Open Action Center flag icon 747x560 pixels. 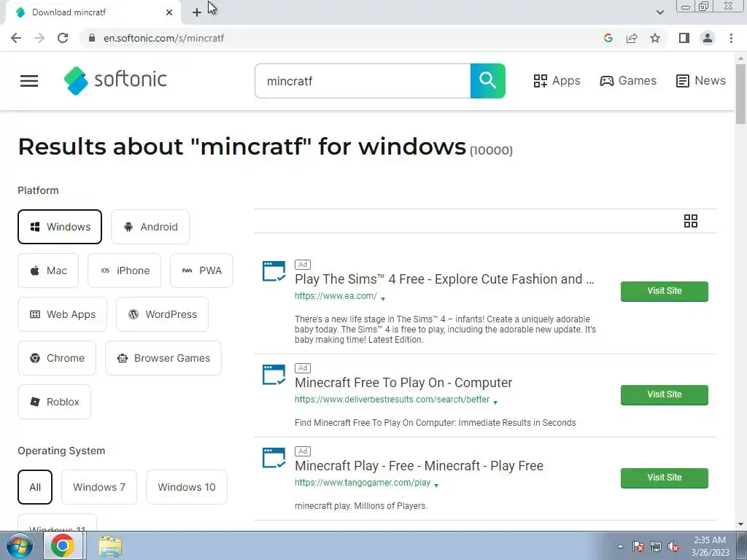[638, 547]
